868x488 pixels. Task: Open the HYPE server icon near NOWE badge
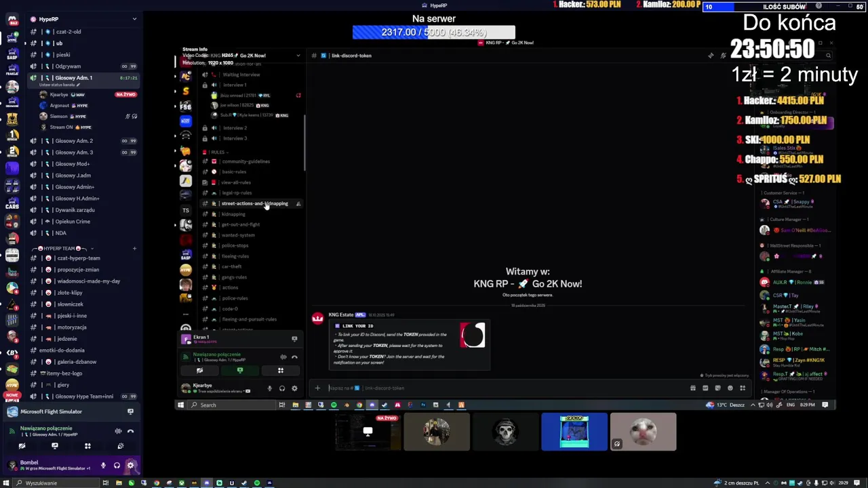coord(12,386)
